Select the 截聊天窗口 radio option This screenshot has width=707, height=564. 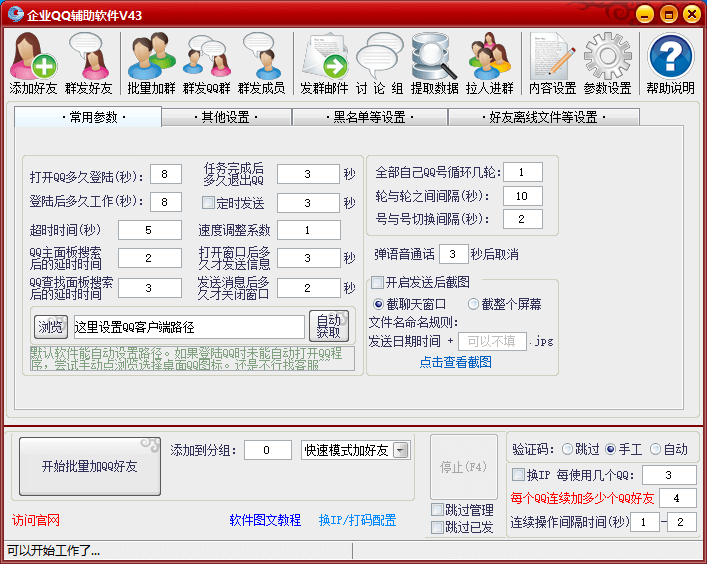tap(378, 304)
